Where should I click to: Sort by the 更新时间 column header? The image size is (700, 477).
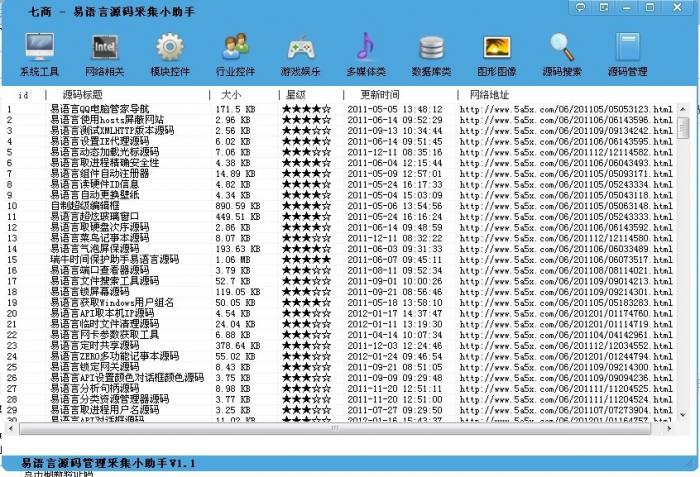coord(379,95)
